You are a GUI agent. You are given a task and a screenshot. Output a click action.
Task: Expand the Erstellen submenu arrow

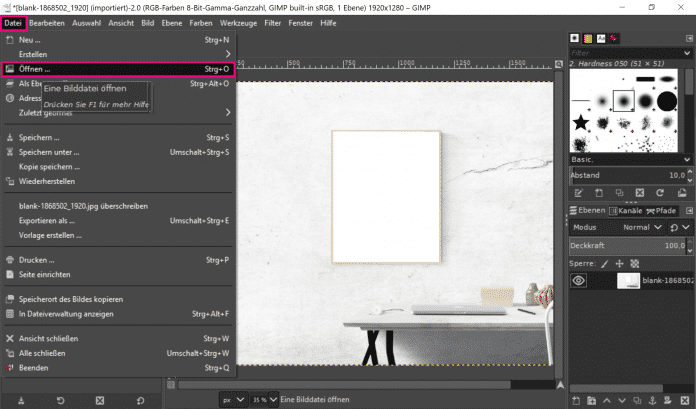click(x=228, y=54)
